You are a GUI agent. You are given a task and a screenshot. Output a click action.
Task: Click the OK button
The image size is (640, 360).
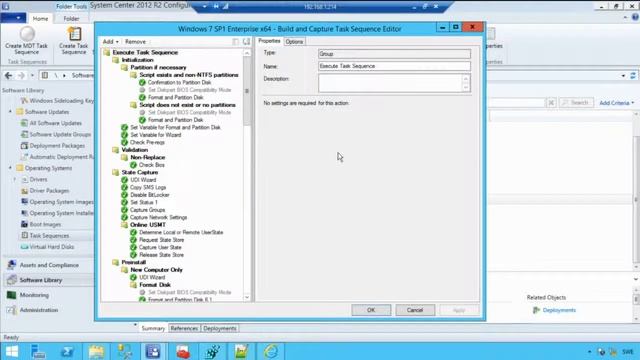point(371,310)
